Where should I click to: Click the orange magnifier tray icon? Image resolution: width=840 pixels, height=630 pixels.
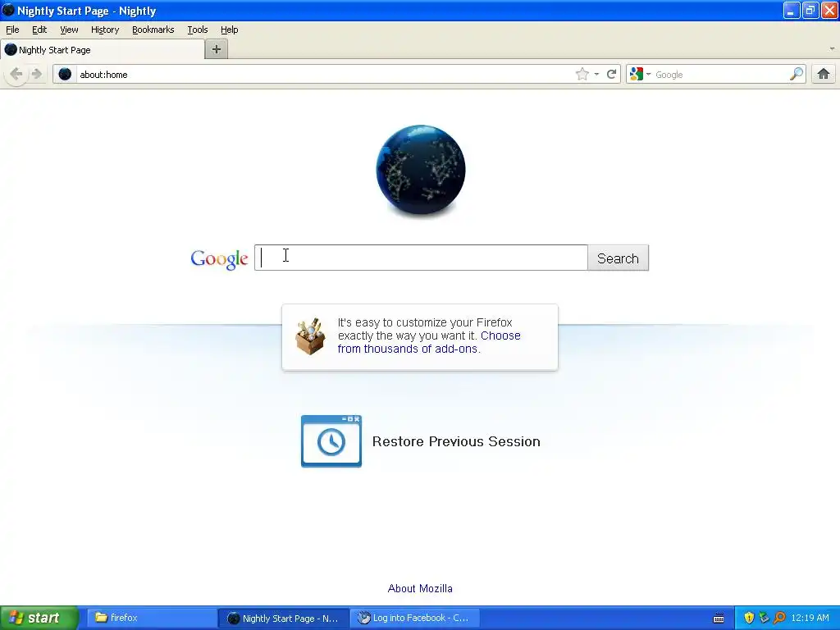coord(779,618)
